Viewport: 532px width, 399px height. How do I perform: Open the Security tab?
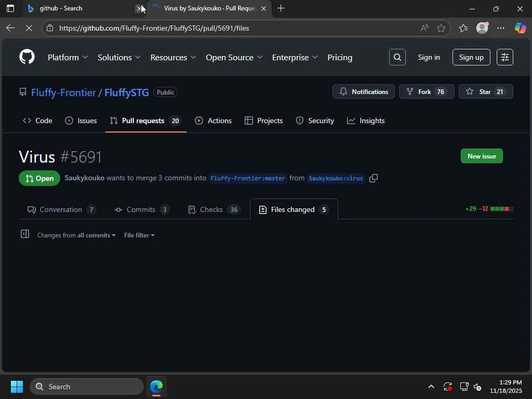coord(315,121)
